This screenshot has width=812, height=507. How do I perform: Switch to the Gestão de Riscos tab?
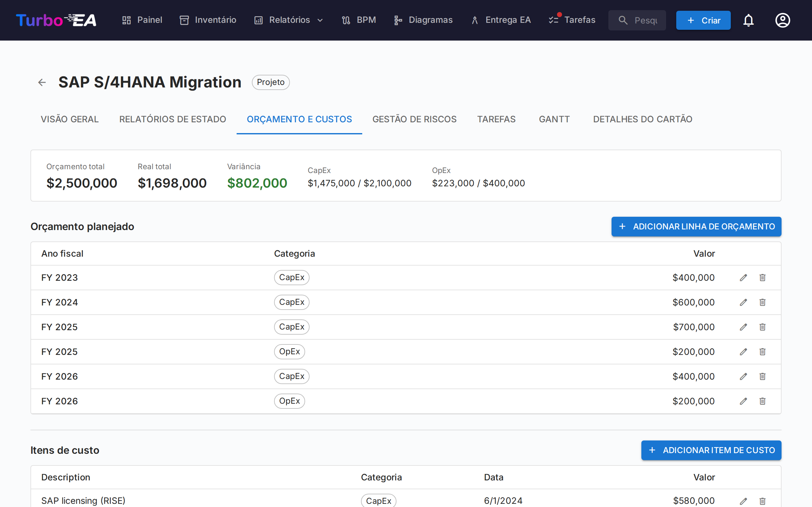[414, 119]
